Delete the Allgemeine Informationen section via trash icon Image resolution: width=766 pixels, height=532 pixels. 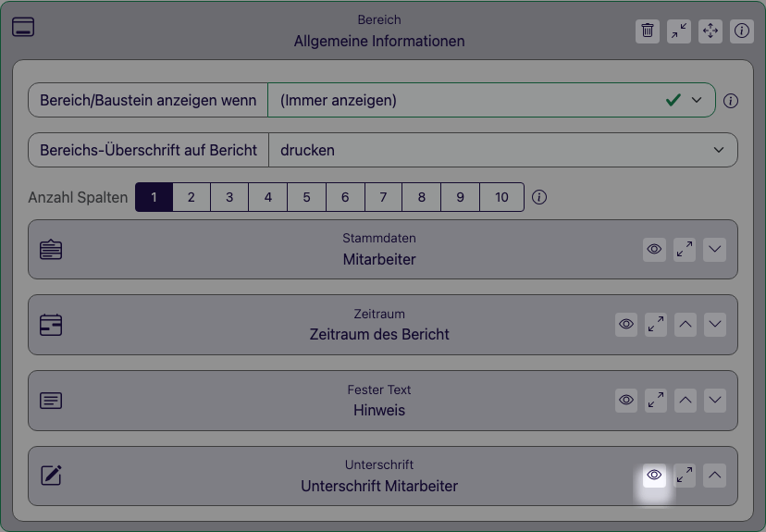[x=648, y=31]
